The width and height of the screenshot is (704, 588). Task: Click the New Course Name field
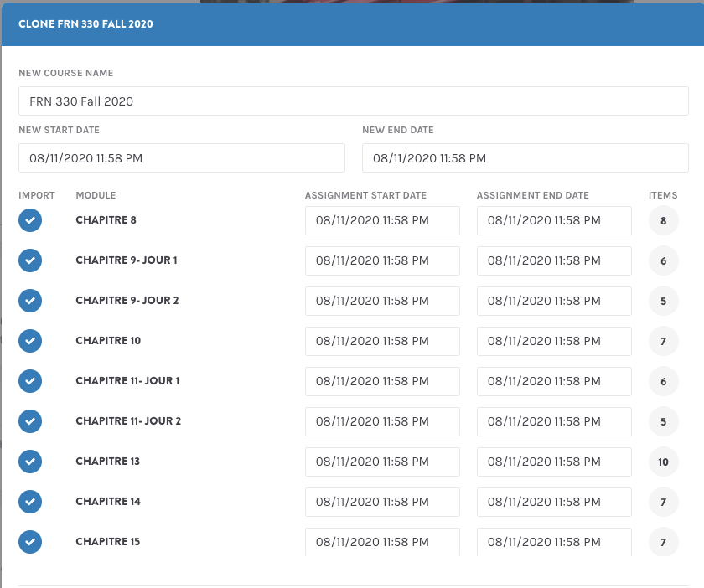coord(353,101)
